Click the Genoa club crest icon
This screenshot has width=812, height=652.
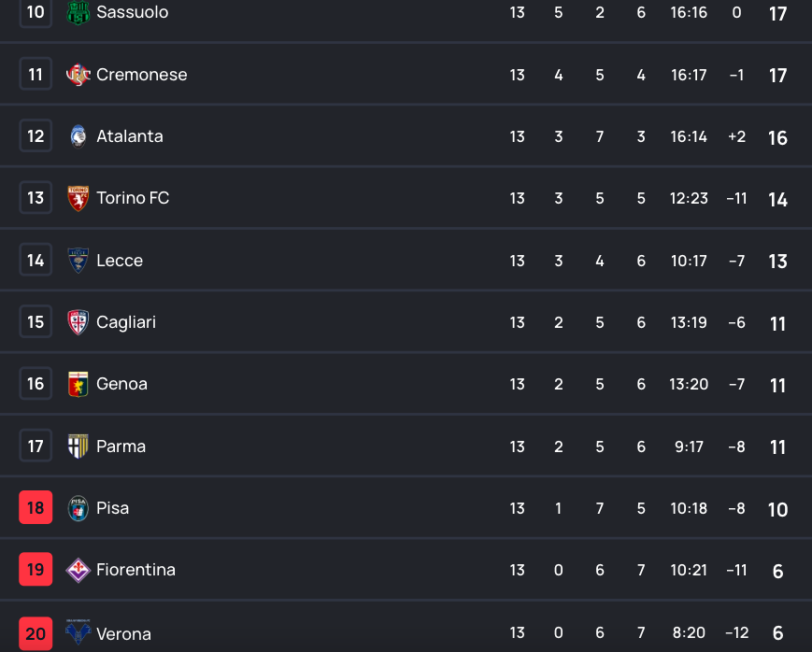pos(78,384)
